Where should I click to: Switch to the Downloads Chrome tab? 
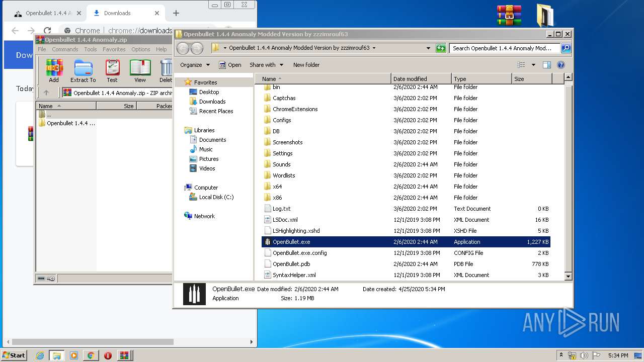click(x=125, y=13)
